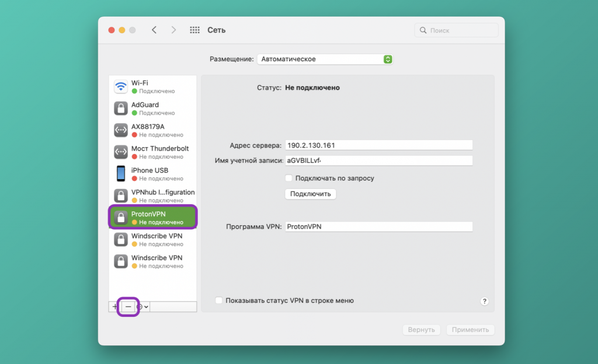The height and width of the screenshot is (364, 598).
Task: Click the AdGuard lock icon
Action: (121, 108)
